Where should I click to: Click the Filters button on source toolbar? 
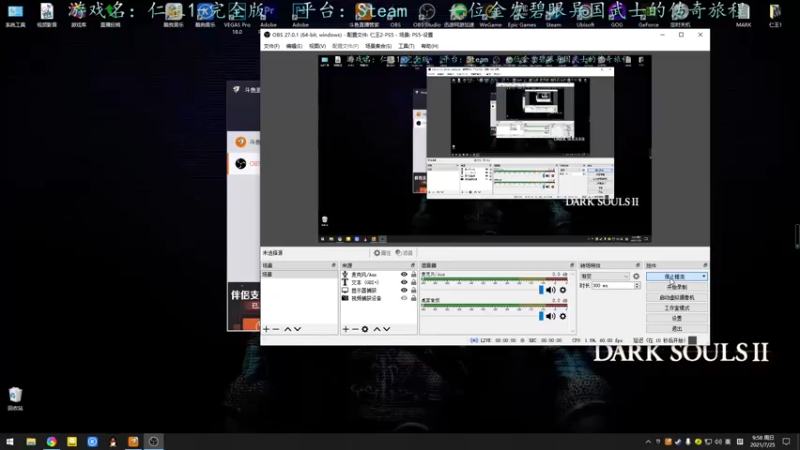point(404,253)
